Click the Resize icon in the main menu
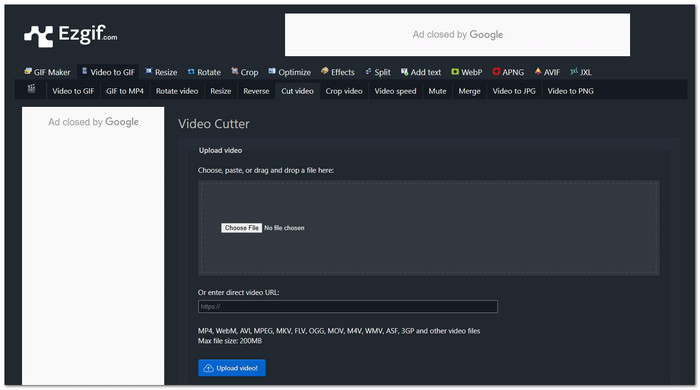 (x=149, y=71)
